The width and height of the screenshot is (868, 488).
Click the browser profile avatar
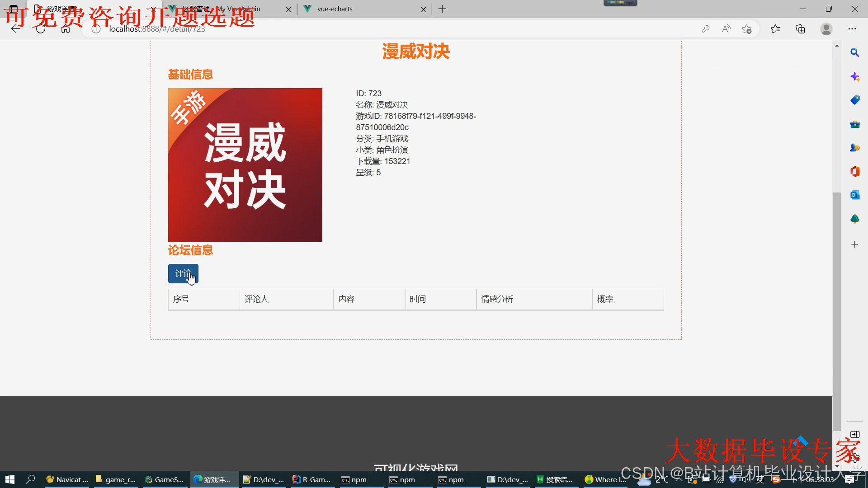click(826, 29)
